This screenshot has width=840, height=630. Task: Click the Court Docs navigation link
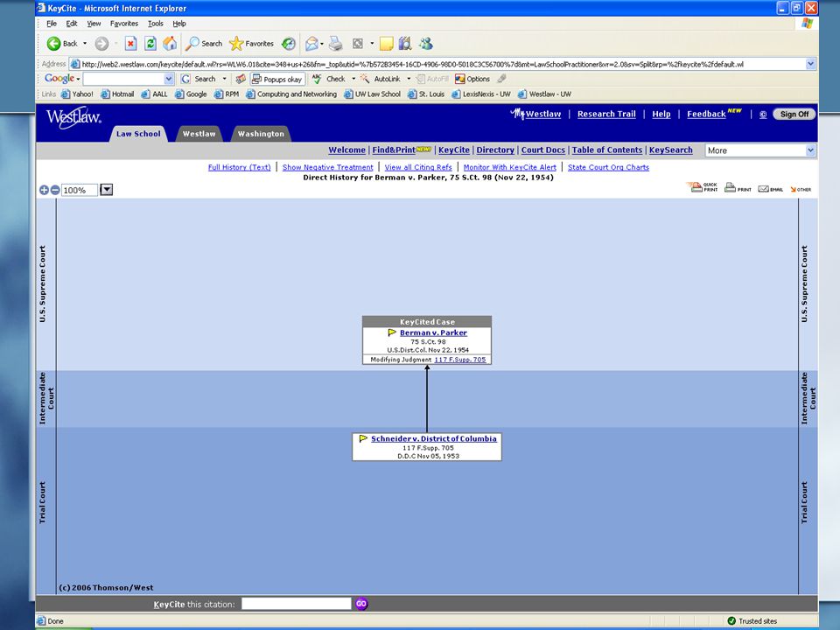543,150
